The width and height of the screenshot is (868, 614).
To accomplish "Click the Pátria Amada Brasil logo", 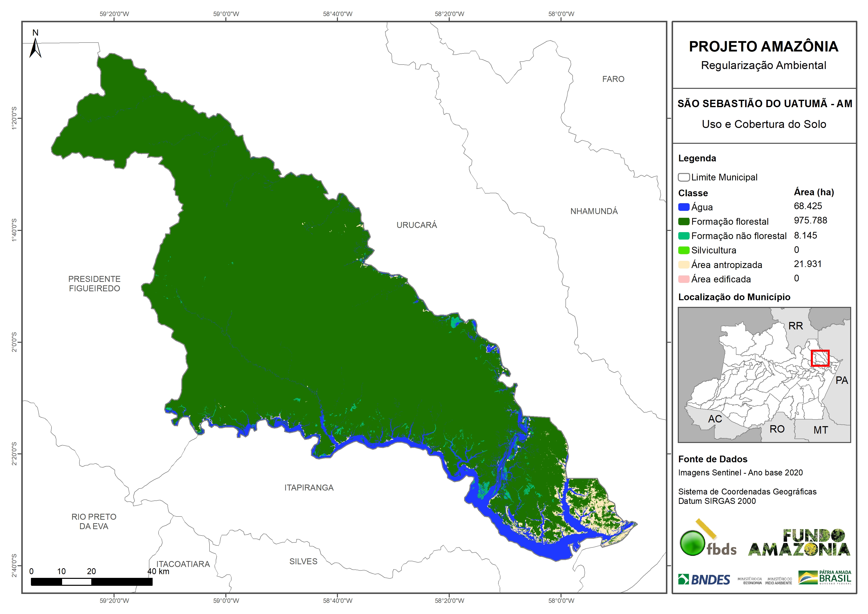I will pyautogui.click(x=825, y=578).
